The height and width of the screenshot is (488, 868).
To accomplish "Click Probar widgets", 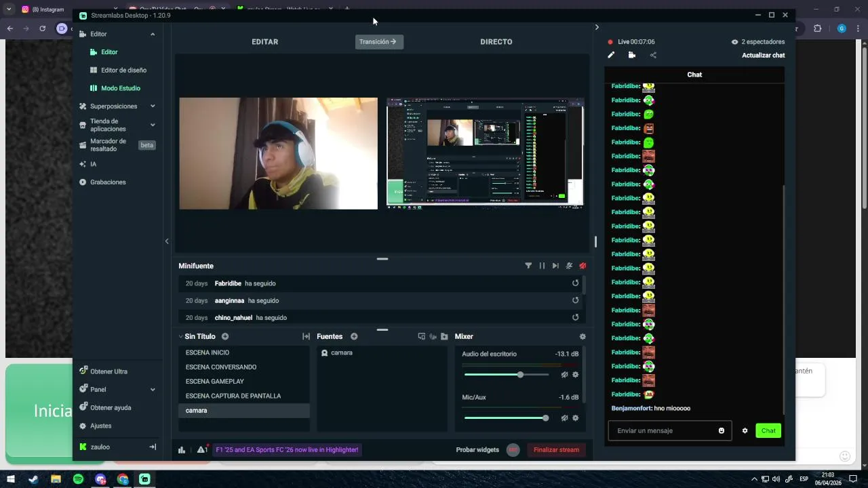I will 477,449.
